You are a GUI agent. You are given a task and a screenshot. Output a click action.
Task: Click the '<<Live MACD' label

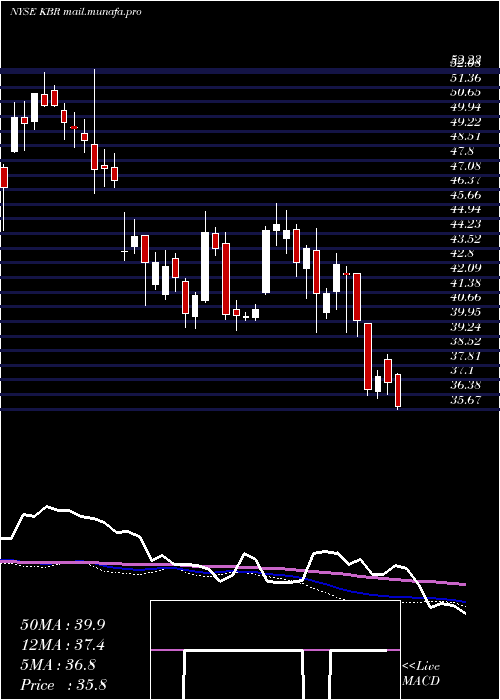421,673
